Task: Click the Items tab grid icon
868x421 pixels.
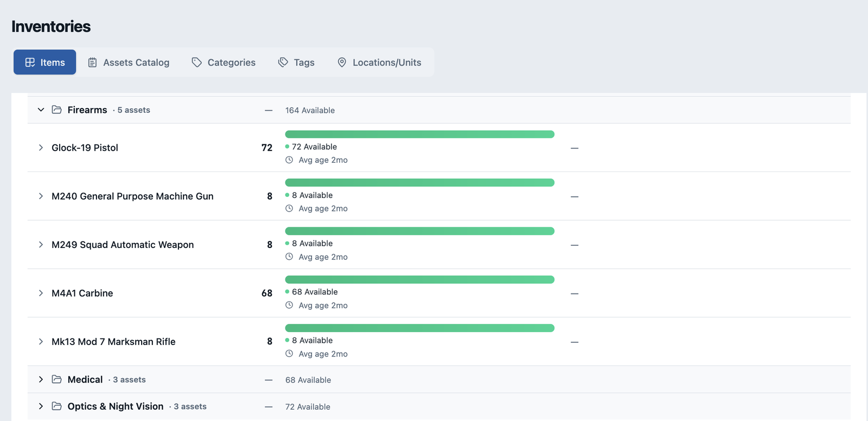Action: [30, 62]
